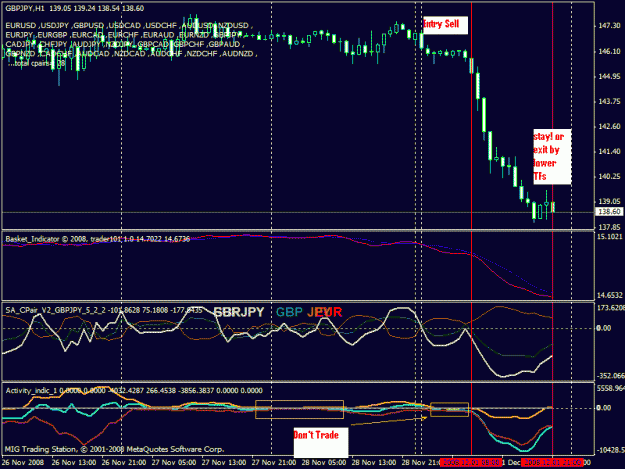Click the '26 Nov 13:00' time axis label

click(74, 463)
